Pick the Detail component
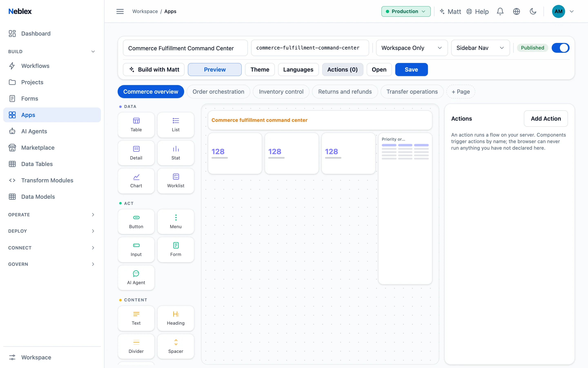The width and height of the screenshot is (588, 368). [x=136, y=153]
